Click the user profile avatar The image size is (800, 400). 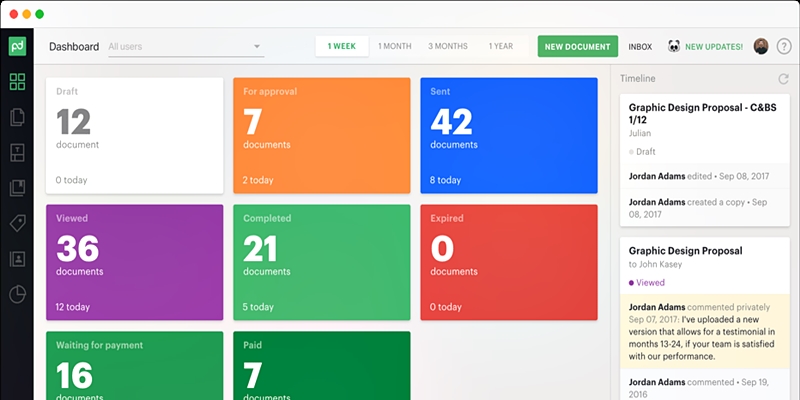[x=761, y=47]
